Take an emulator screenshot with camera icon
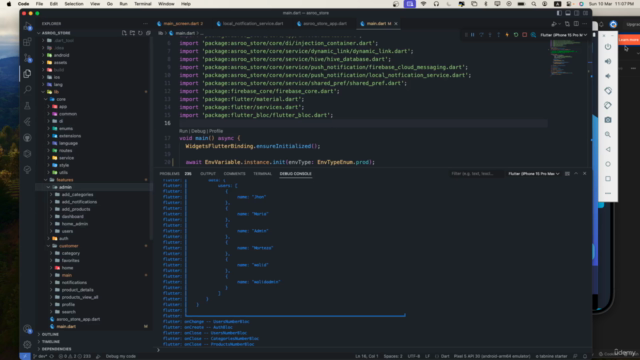Viewport: 640px width, 360px height. (608, 120)
